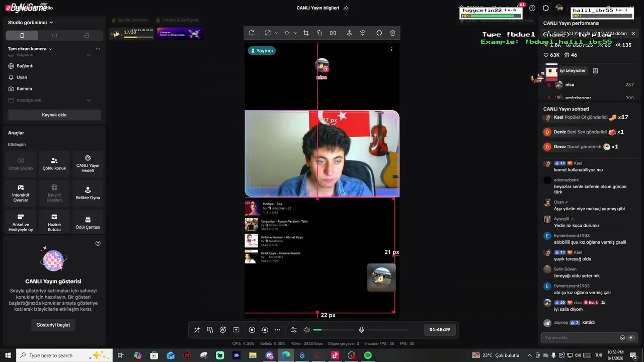Close the USD doları notification banner
This screenshot has height=362, width=644.
click(633, 33)
